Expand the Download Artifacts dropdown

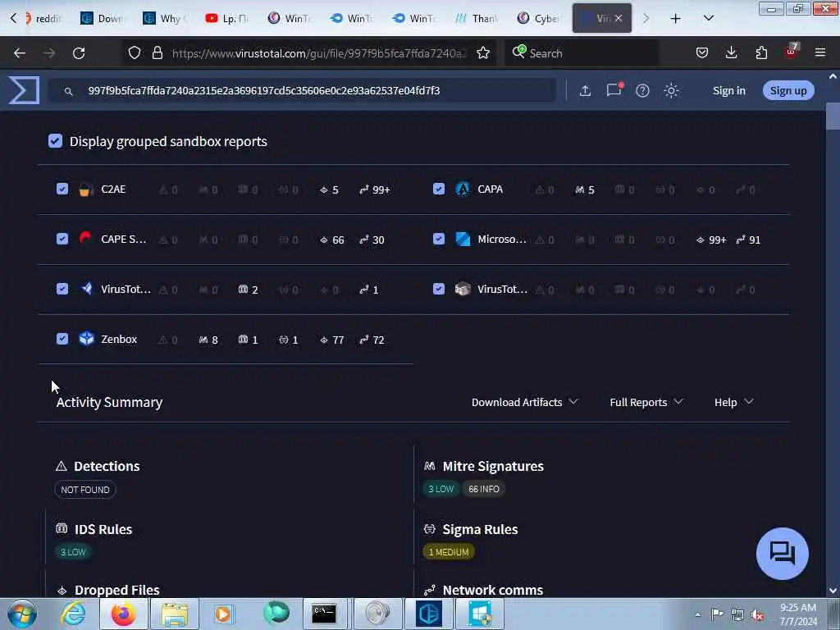click(x=524, y=402)
